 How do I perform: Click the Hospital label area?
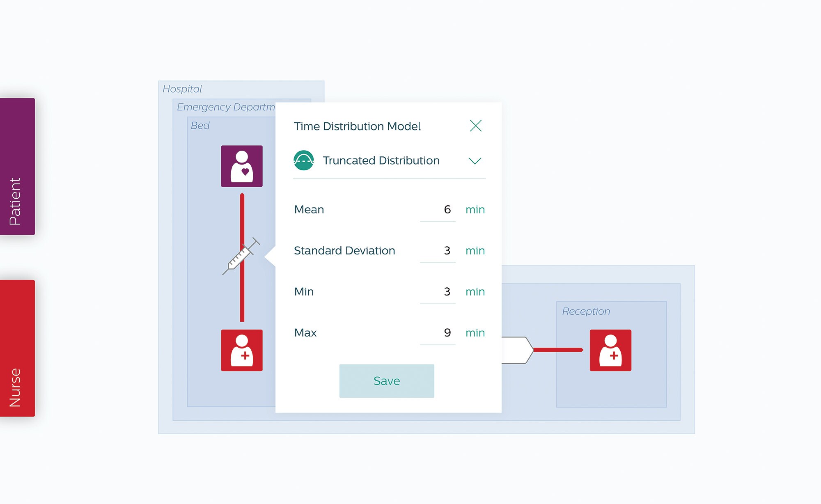point(180,89)
